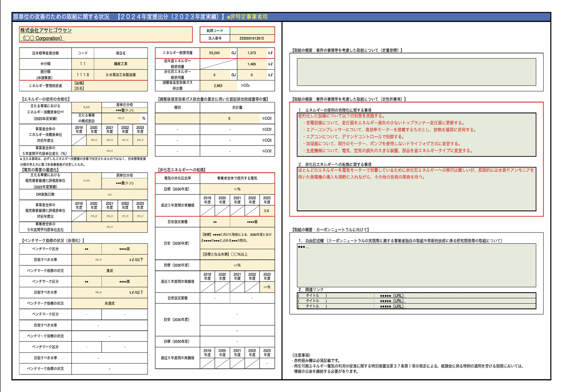Viewport: 563px width, 392px height.
Task: Click the 細分類 code cell 1118
Action: click(83, 75)
